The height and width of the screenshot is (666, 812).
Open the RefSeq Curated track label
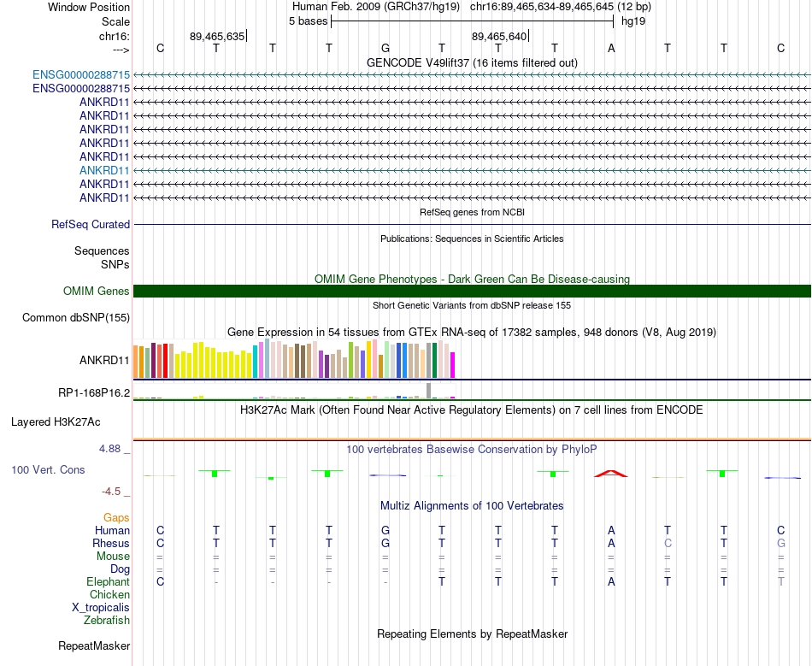(x=91, y=224)
